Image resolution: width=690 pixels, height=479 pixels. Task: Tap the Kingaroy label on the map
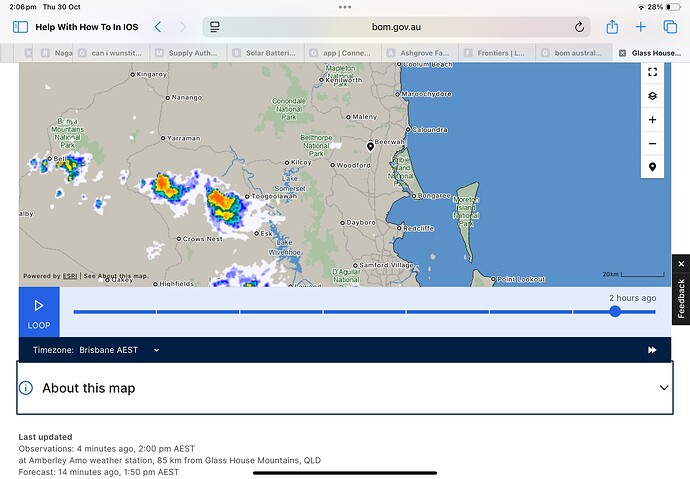(151, 74)
